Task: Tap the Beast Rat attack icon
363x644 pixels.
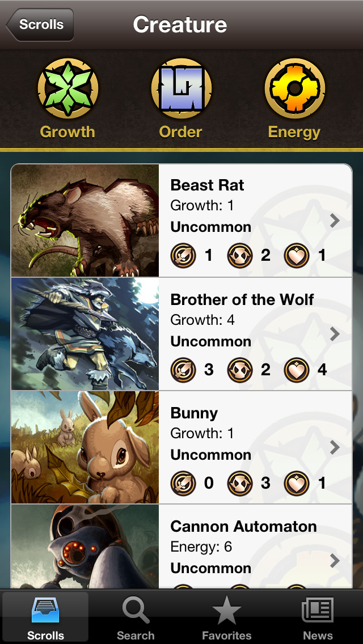Action: (x=183, y=256)
